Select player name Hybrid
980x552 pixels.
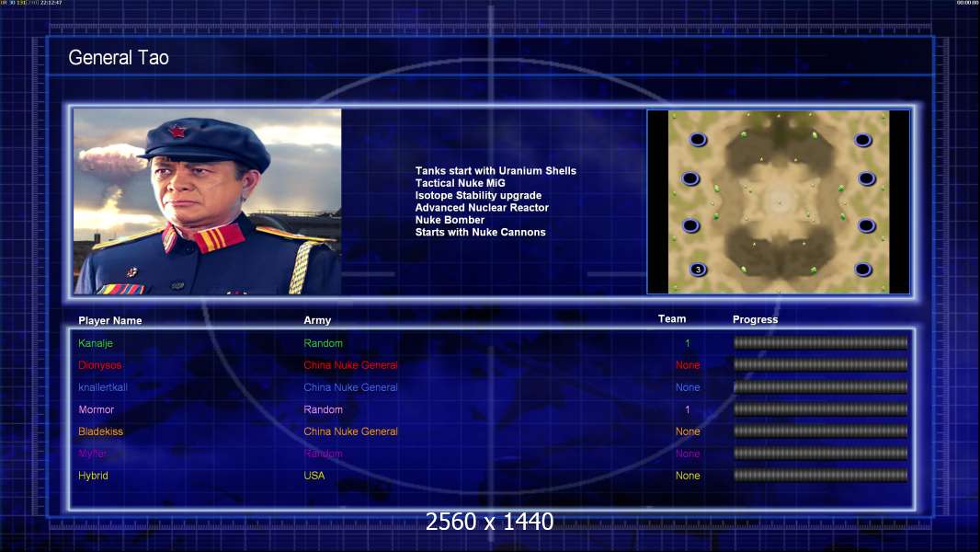(93, 476)
